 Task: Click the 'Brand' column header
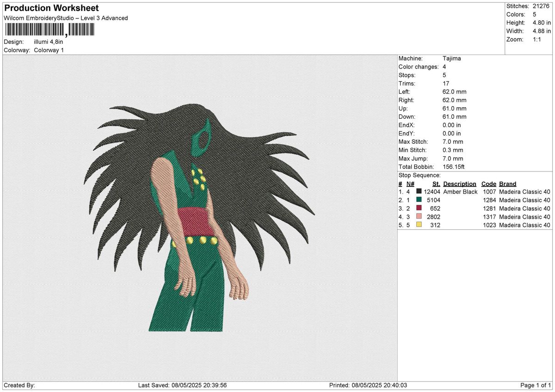click(508, 184)
